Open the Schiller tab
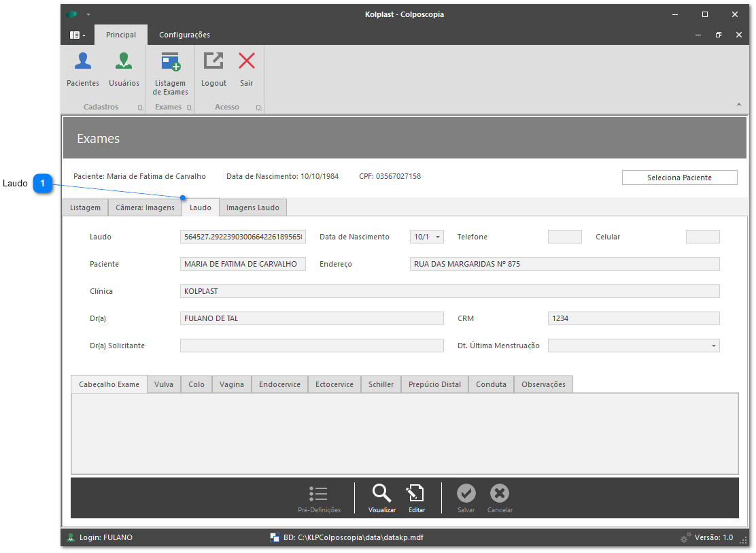The width and height of the screenshot is (756, 553). pyautogui.click(x=381, y=384)
